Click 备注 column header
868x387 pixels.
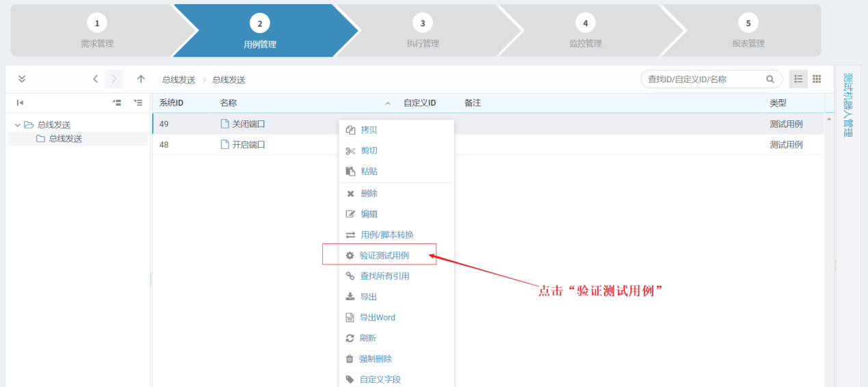pos(473,103)
